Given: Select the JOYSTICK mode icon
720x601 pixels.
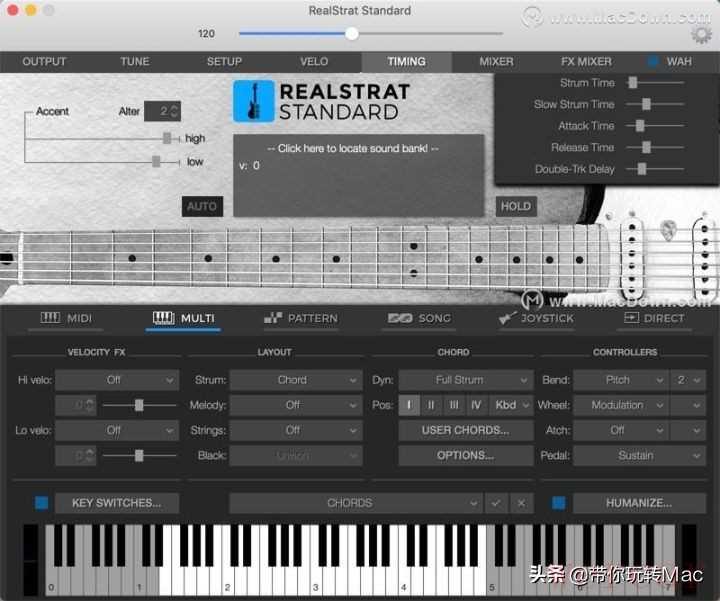Looking at the screenshot, I should 508,318.
